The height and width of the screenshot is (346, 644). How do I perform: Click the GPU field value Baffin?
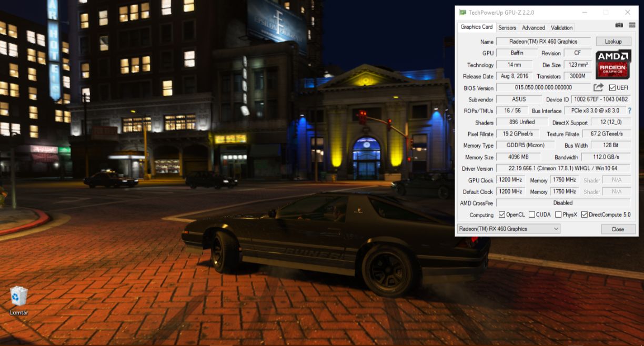[517, 53]
